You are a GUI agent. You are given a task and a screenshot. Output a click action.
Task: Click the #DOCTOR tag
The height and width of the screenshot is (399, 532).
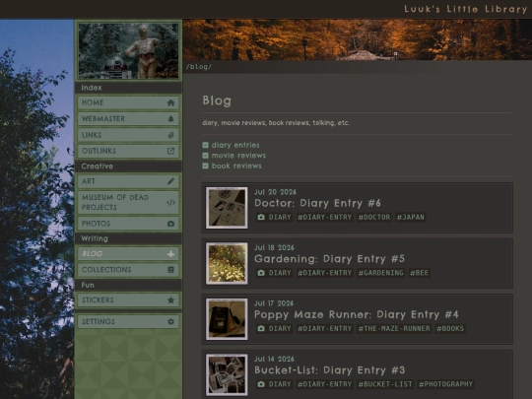[374, 217]
